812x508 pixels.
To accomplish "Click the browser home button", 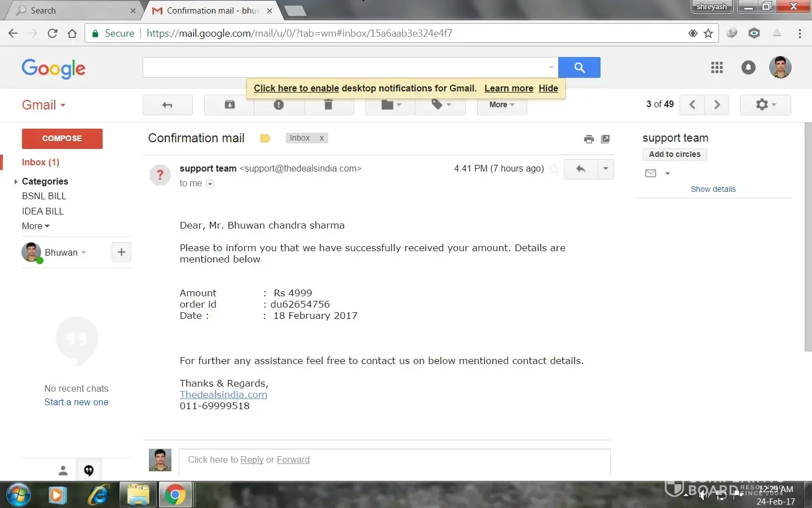I will pyautogui.click(x=72, y=33).
